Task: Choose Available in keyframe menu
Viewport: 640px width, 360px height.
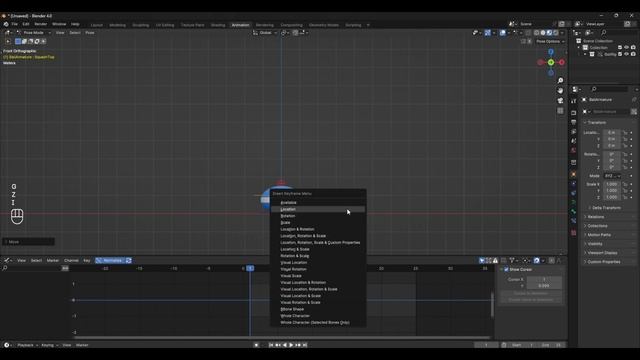Action: 318,202
